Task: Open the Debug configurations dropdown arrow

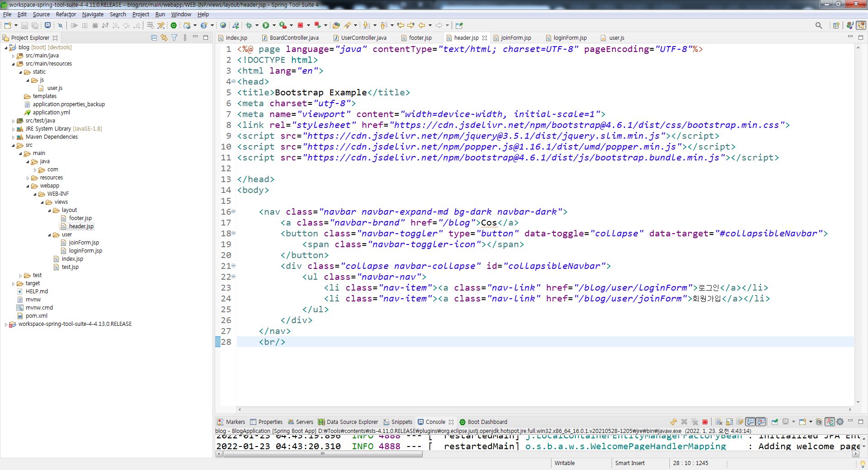Action: [257, 25]
